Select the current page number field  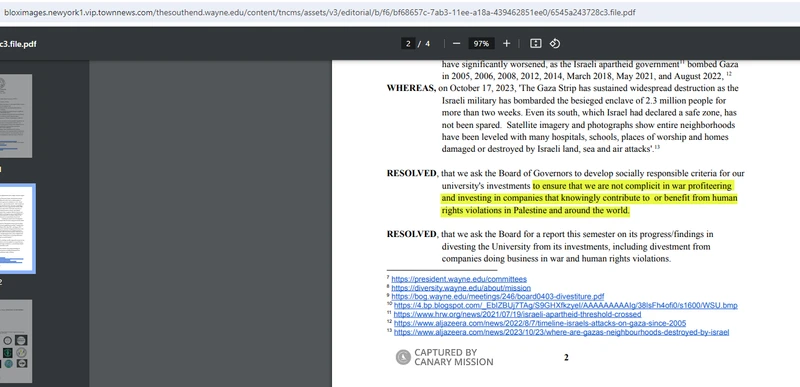pos(408,44)
